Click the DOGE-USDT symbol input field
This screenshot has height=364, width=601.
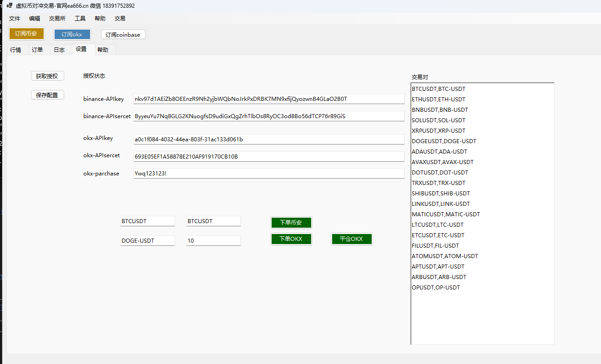coord(147,241)
